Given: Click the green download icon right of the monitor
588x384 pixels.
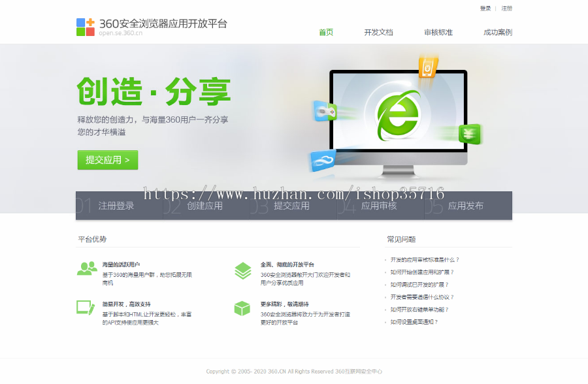Looking at the screenshot, I should [x=471, y=134].
